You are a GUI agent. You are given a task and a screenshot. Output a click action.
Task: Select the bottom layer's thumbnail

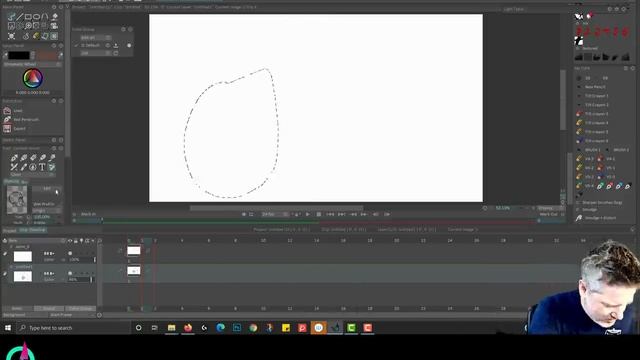click(x=22, y=277)
